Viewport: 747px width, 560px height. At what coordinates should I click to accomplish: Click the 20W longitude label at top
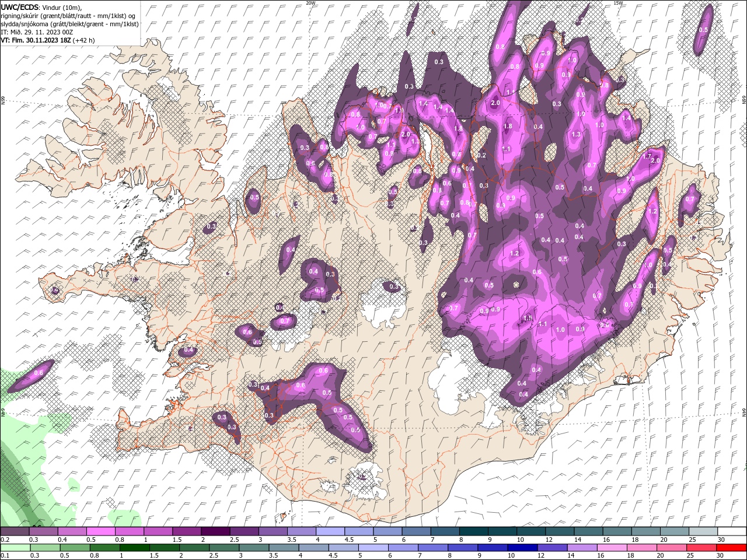[310, 3]
